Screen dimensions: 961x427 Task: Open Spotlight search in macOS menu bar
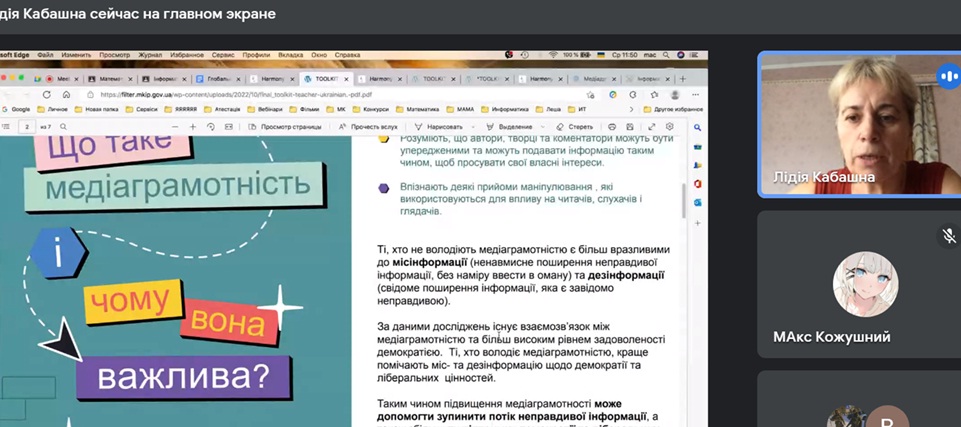pos(666,55)
